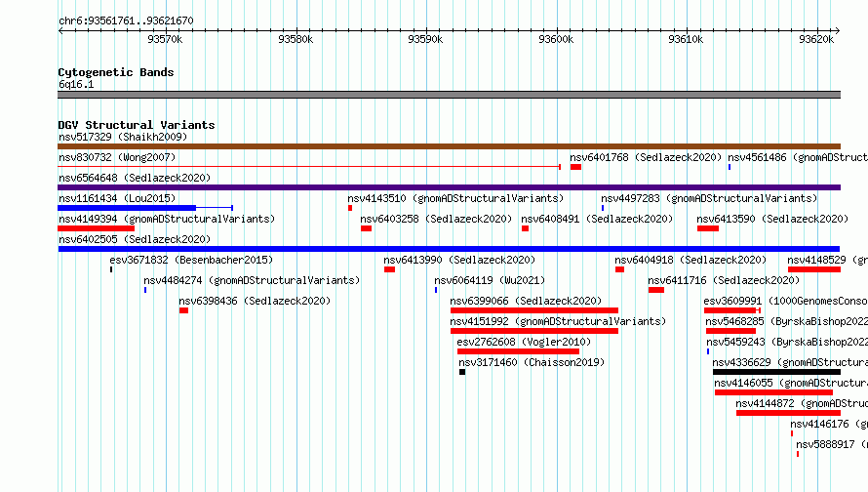Select the red nsv6411716 variant block
Viewport: 868px width, 492px height.
point(656,290)
